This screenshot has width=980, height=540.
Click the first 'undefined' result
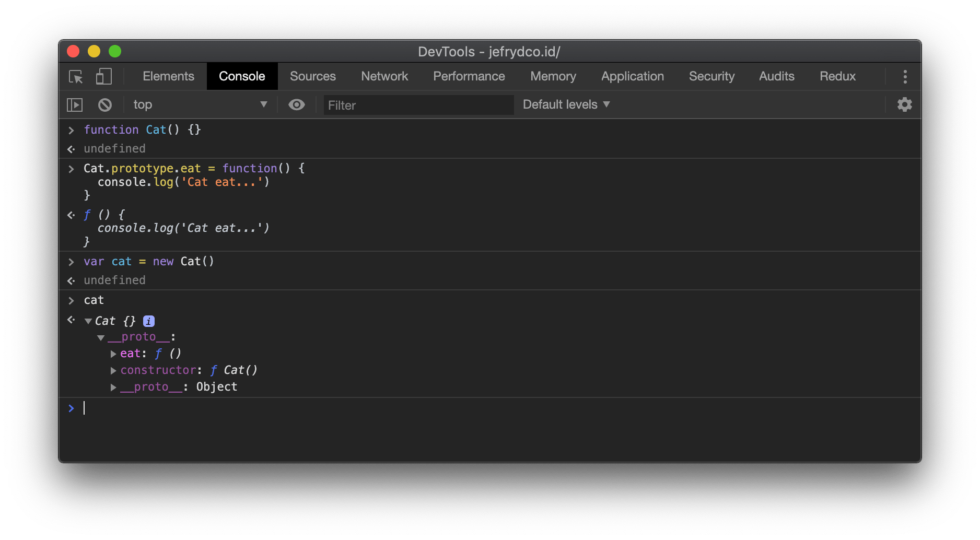click(x=115, y=149)
